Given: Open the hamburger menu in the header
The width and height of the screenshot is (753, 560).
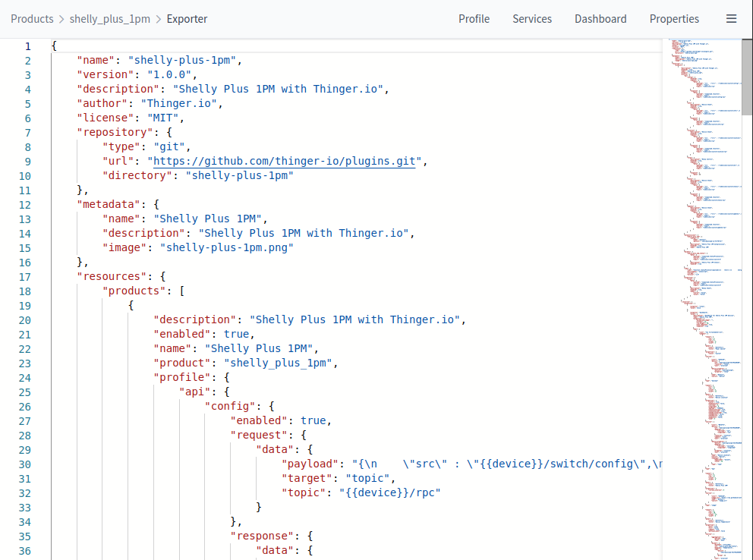Looking at the screenshot, I should point(731,19).
